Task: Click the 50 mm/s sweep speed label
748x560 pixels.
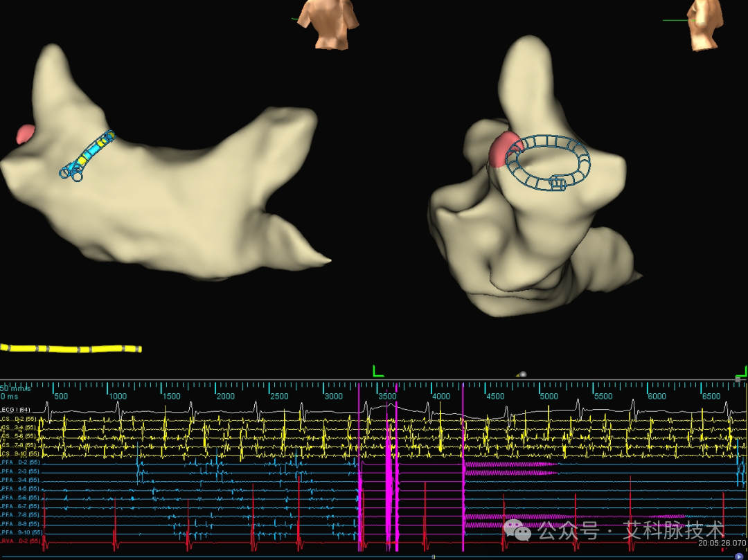Action: (15, 388)
